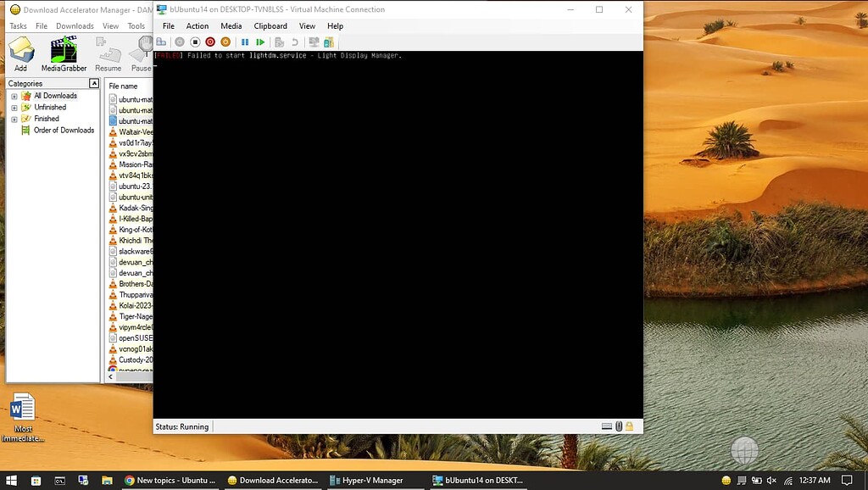868x490 pixels.
Task: Turn off the virtual machine with the red icon
Action: 210,42
